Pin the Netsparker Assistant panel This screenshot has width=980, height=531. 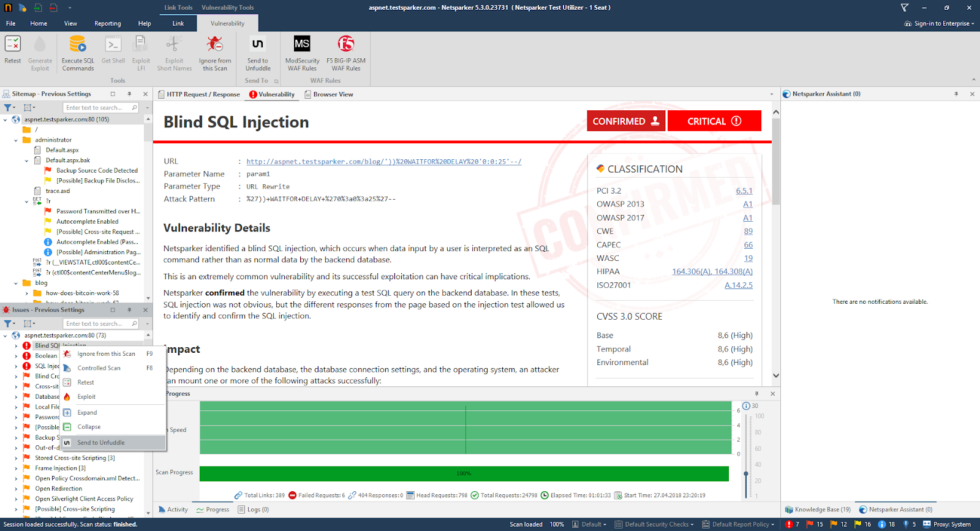pyautogui.click(x=956, y=94)
